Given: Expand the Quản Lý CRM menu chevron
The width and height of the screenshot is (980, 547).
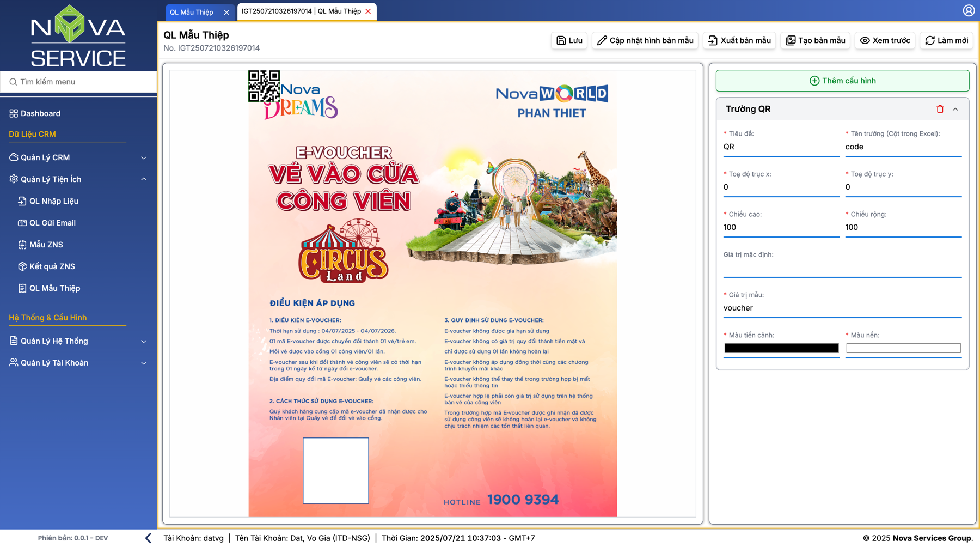Looking at the screenshot, I should (144, 158).
